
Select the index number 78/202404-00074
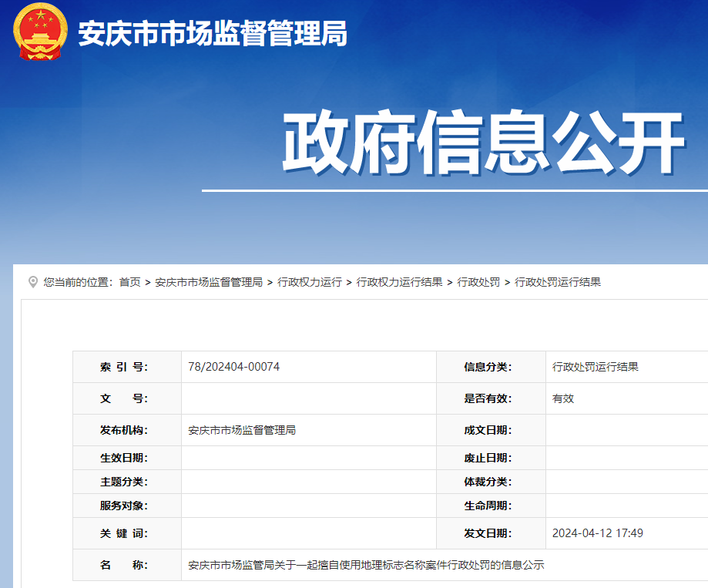[x=233, y=367]
